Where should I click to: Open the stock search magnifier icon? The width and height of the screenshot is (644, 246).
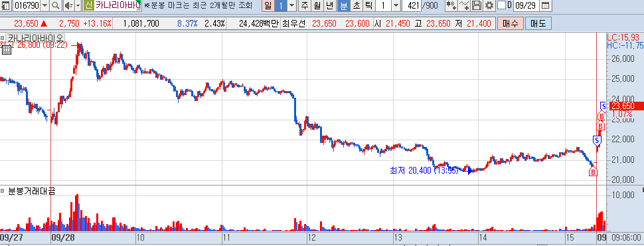tap(56, 6)
